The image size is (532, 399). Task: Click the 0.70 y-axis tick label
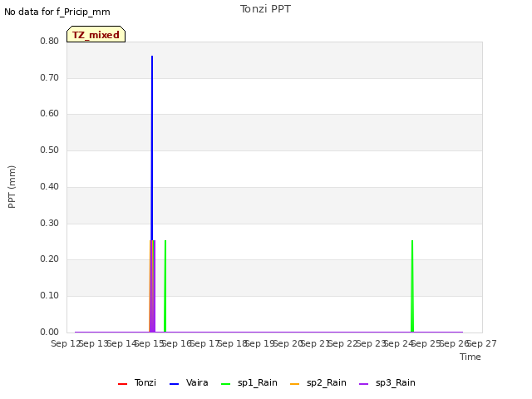[x=50, y=77]
